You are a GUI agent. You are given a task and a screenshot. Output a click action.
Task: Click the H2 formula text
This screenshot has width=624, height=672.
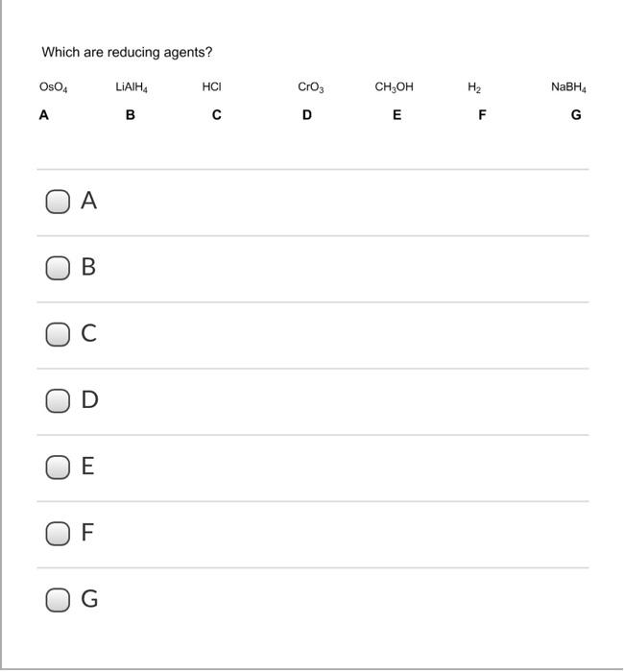click(x=474, y=87)
